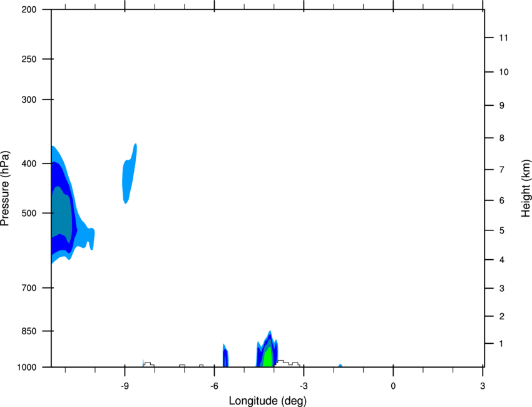Pick the 1 km height label

[501, 344]
